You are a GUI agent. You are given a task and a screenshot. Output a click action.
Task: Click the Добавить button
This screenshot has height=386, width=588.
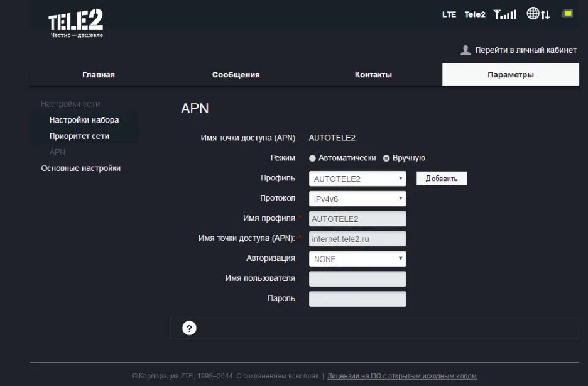tap(442, 179)
